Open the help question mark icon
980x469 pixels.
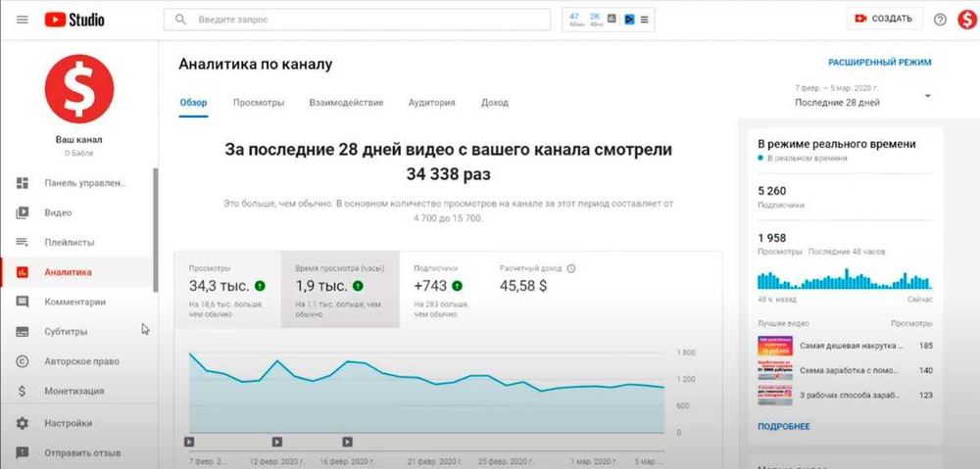pyautogui.click(x=940, y=20)
